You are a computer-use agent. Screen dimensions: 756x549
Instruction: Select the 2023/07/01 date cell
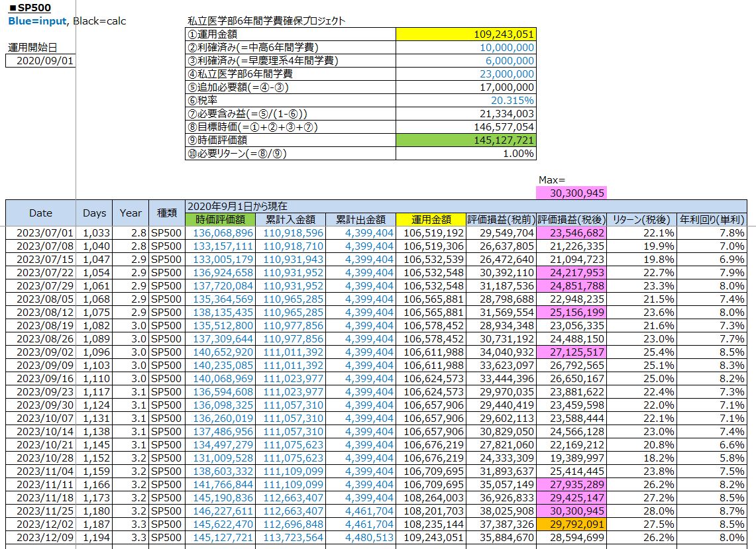(40, 233)
